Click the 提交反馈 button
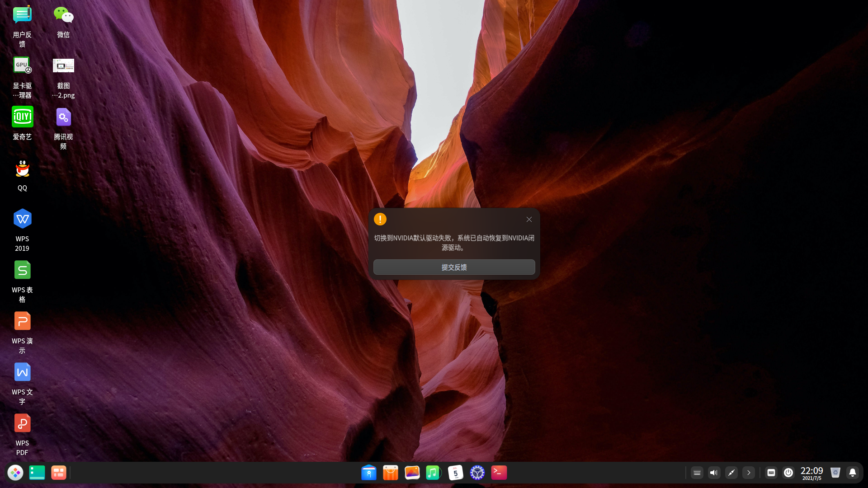Screen dimensions: 868x488 (x=454, y=267)
